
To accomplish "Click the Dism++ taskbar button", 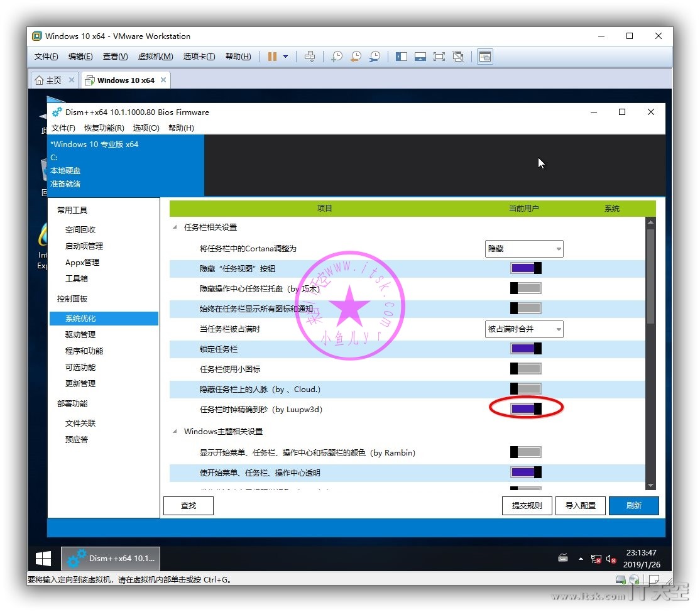I will [110, 559].
